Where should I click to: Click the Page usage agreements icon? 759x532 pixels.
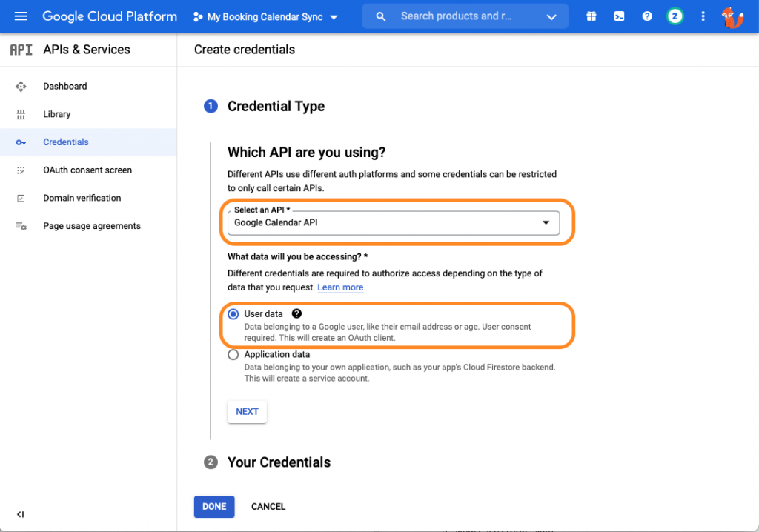tap(21, 226)
